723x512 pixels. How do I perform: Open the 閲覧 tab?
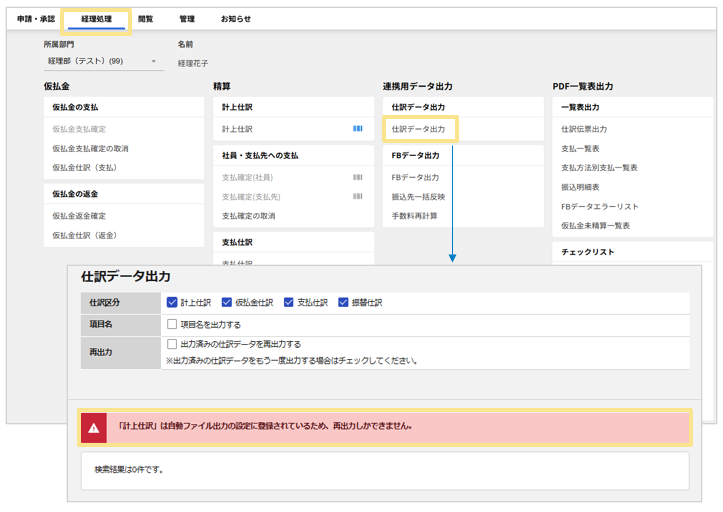click(x=146, y=19)
